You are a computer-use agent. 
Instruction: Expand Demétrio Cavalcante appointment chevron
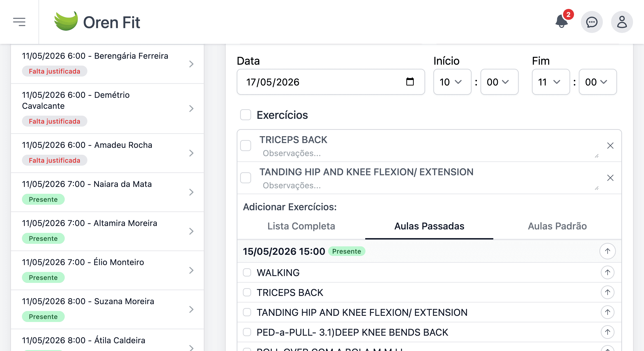click(x=191, y=108)
